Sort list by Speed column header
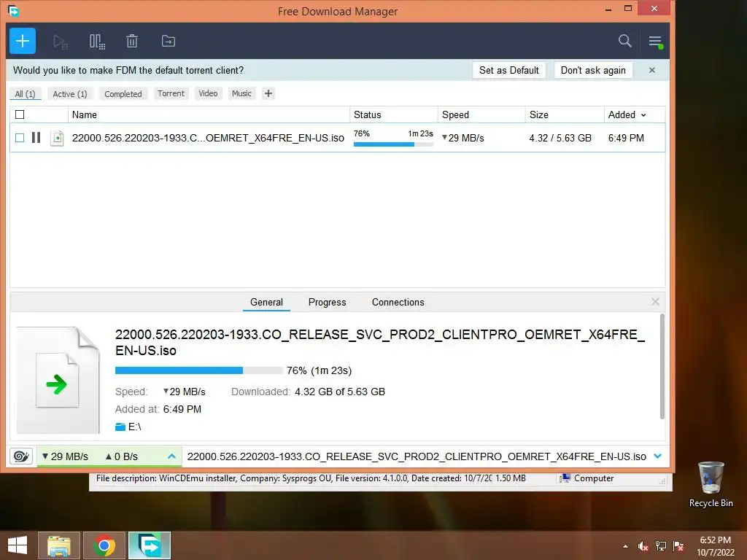 click(481, 114)
